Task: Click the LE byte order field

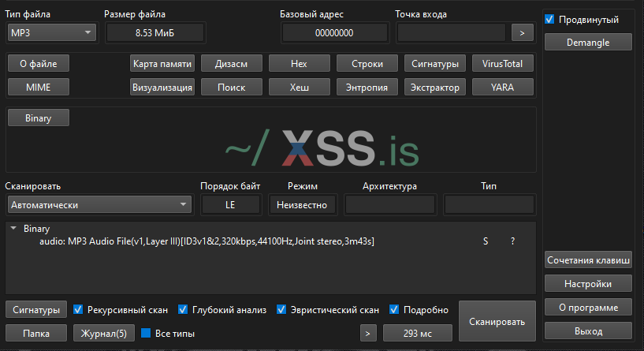Action: [230, 204]
